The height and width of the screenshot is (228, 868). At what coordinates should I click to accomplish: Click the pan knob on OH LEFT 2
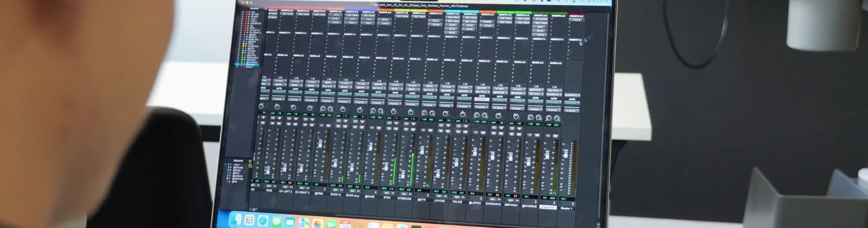click(x=294, y=107)
